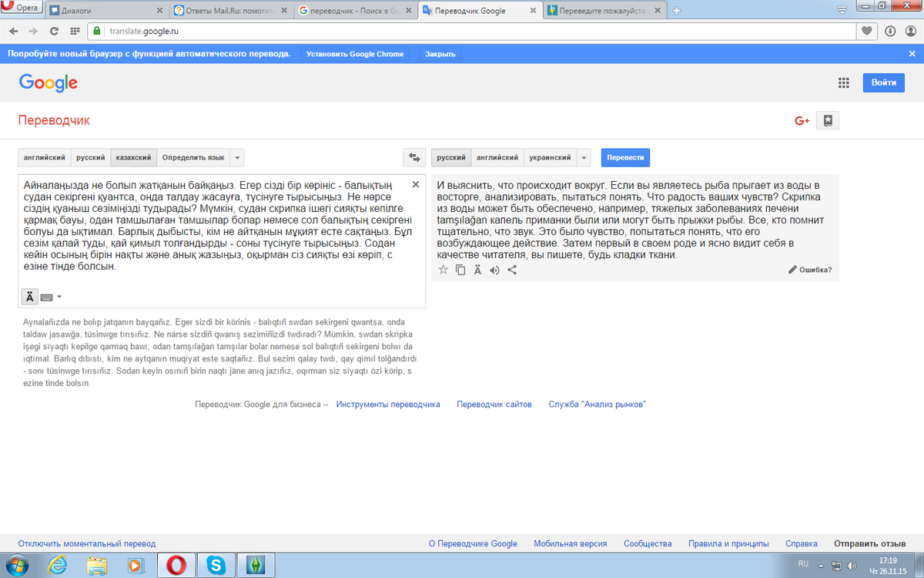The width and height of the screenshot is (924, 578).
Task: Open Правила и принципы link
Action: pyautogui.click(x=728, y=543)
